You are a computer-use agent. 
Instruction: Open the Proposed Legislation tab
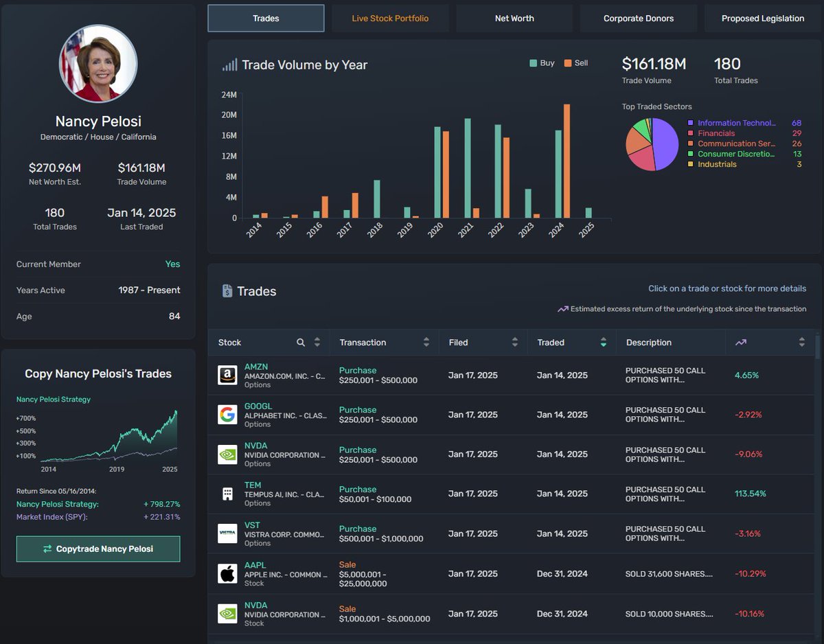[763, 19]
